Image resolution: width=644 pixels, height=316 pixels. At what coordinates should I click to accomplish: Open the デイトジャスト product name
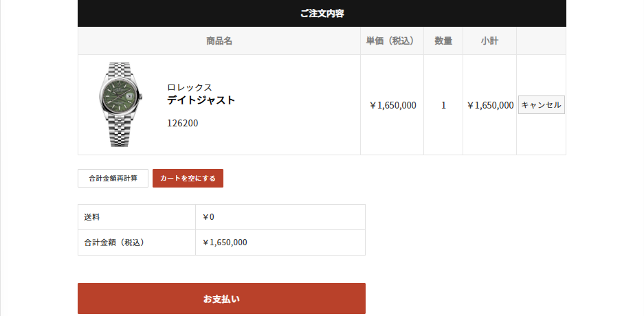[201, 100]
